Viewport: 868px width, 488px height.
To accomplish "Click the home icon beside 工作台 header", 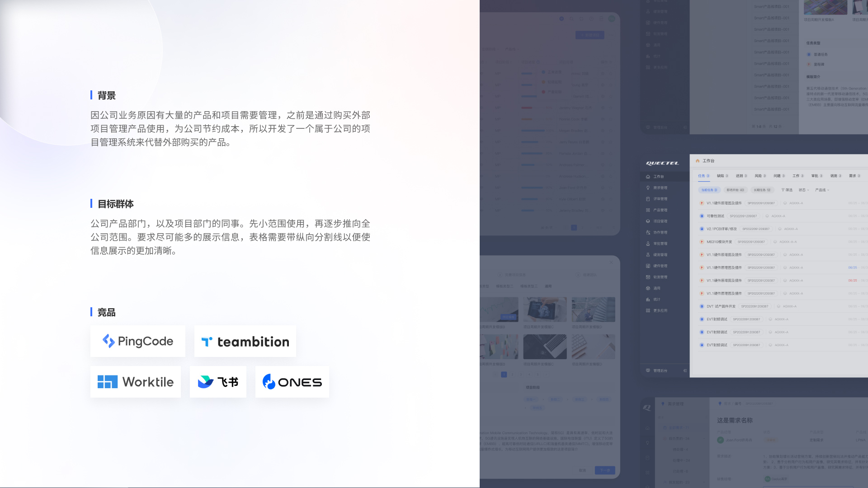I will coord(698,161).
